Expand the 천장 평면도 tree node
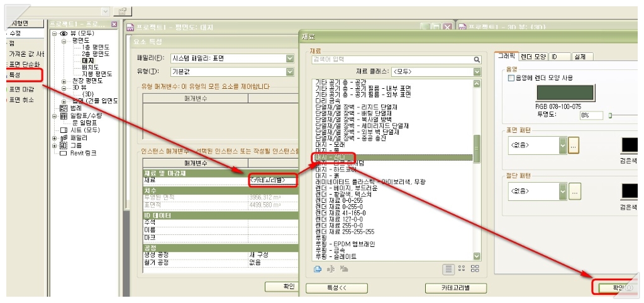This screenshot has height=303, width=644. [x=64, y=81]
